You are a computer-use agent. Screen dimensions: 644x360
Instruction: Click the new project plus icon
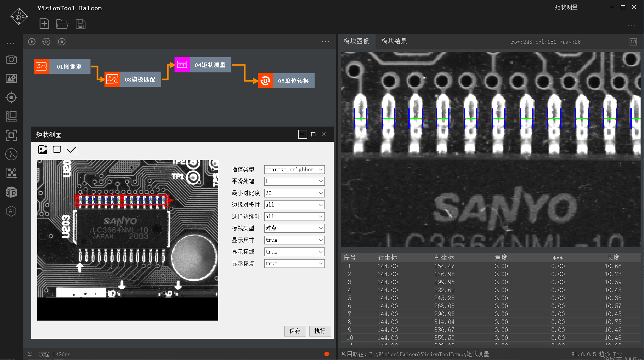(44, 24)
